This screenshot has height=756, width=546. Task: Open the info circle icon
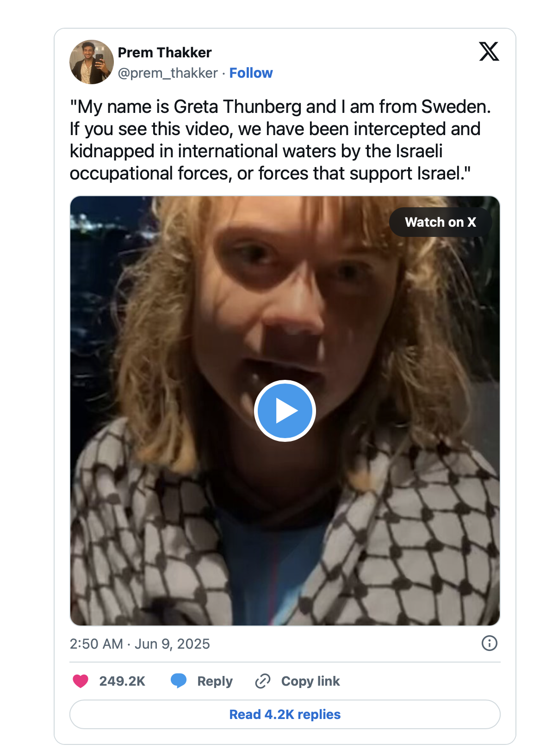tap(489, 643)
